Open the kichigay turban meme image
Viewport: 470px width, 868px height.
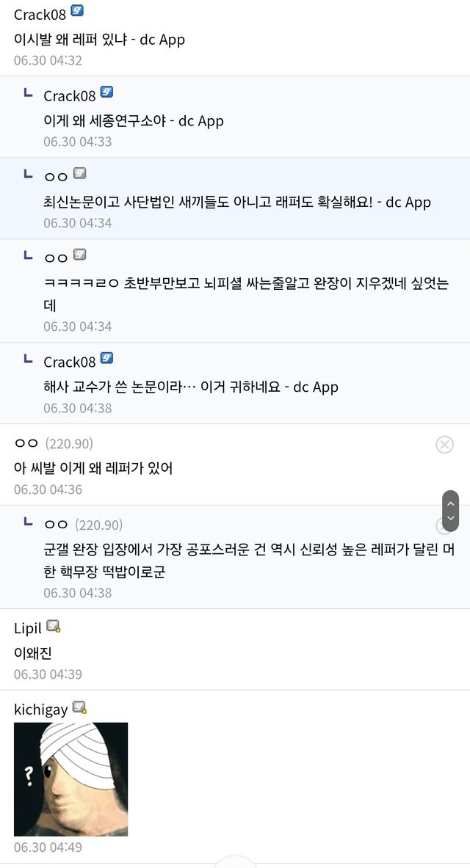[70, 779]
